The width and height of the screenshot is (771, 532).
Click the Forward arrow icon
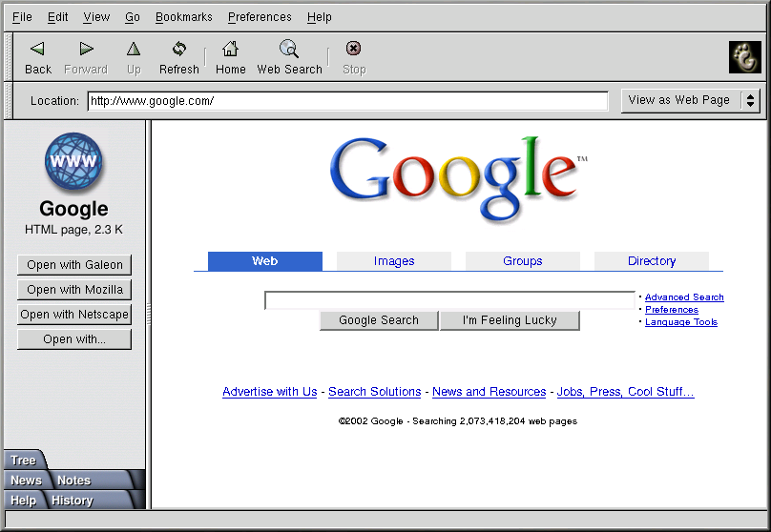pos(86,49)
